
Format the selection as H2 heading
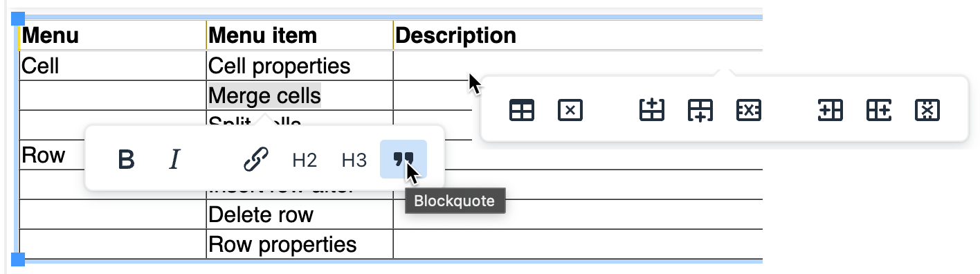coord(305,160)
